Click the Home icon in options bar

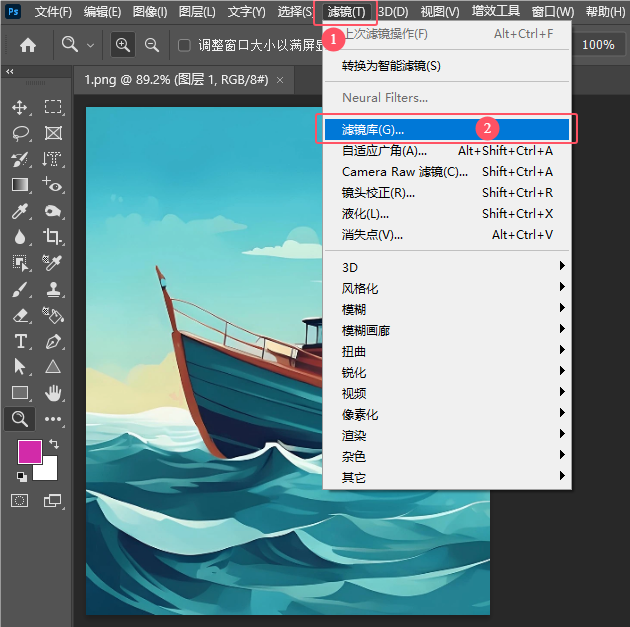tap(28, 45)
